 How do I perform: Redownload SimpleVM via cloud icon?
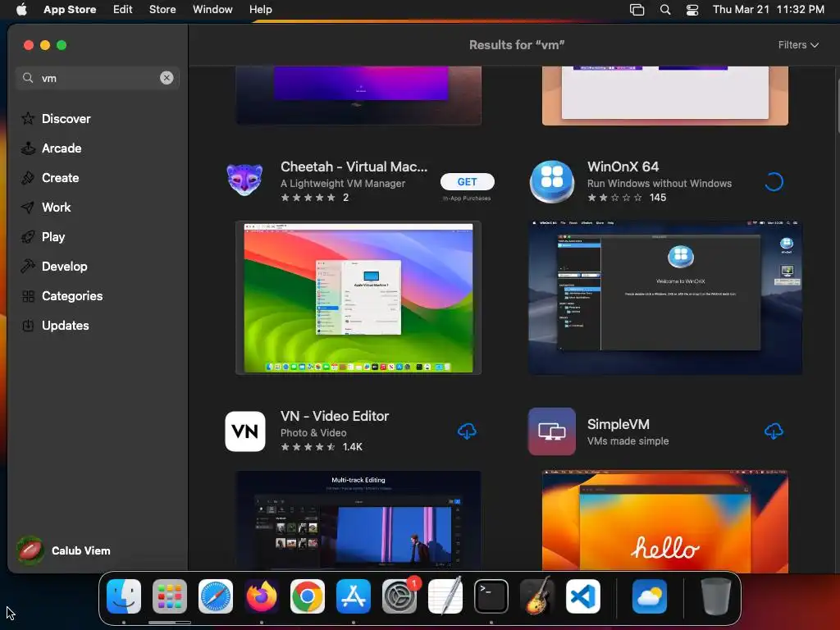pyautogui.click(x=774, y=431)
